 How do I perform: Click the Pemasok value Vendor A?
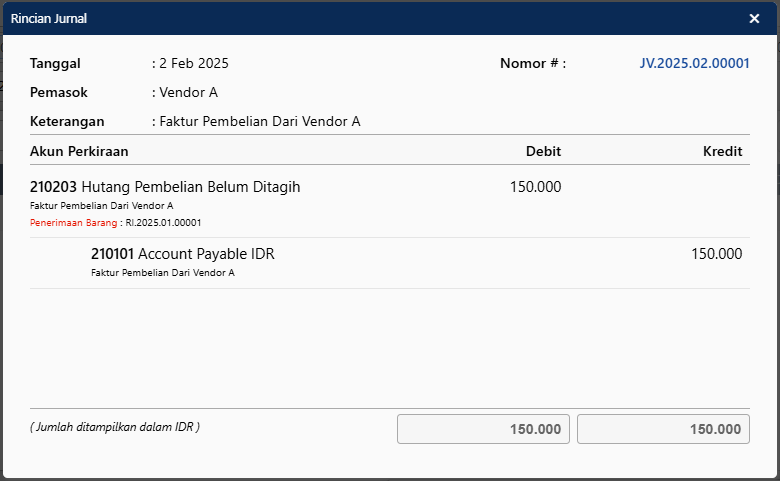tap(188, 92)
